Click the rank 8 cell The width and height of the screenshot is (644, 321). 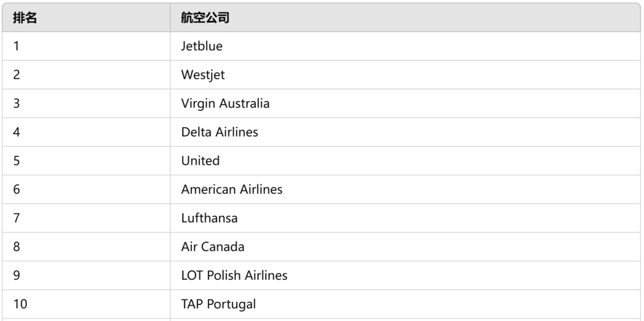[x=86, y=247]
